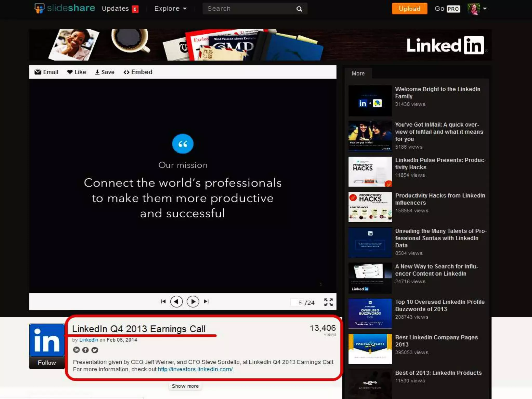The height and width of the screenshot is (399, 532).
Task: Select the More tab in sidebar
Action: pos(358,74)
